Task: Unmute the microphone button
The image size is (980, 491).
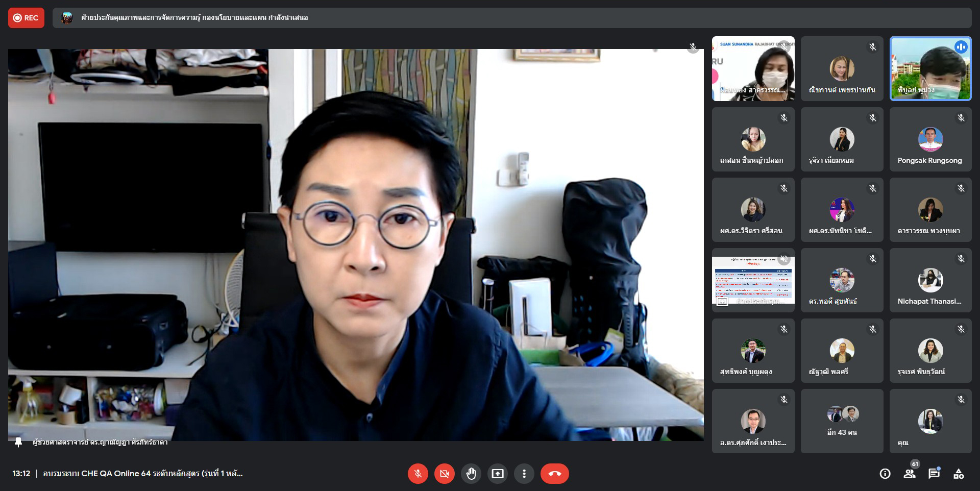Action: tap(418, 474)
